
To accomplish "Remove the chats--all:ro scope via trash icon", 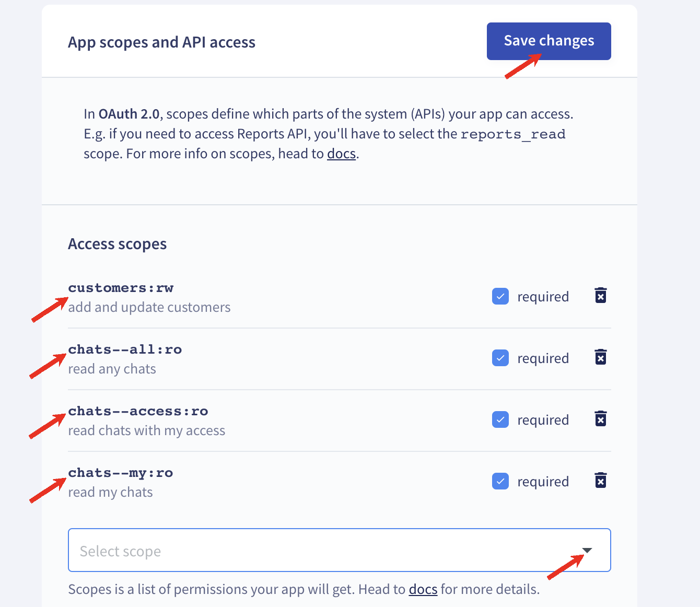I will pos(601,357).
